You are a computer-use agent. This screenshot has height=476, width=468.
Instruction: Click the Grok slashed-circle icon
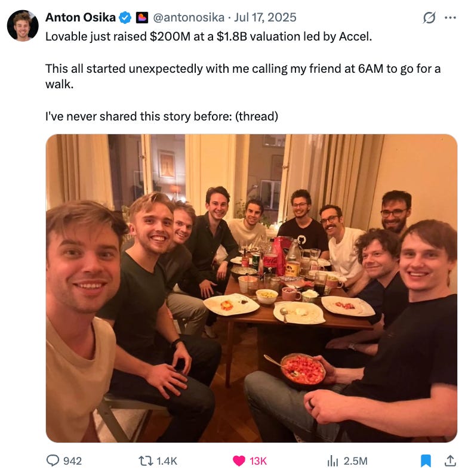point(429,18)
